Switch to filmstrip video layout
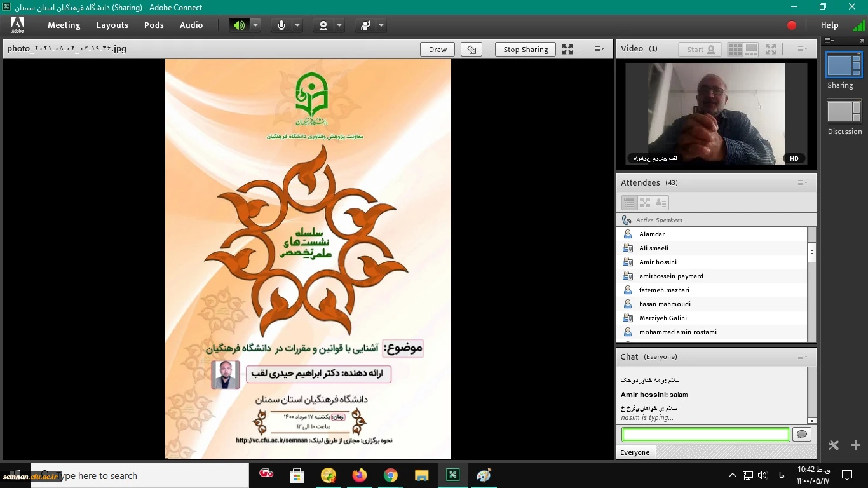The image size is (868, 488). coord(751,49)
